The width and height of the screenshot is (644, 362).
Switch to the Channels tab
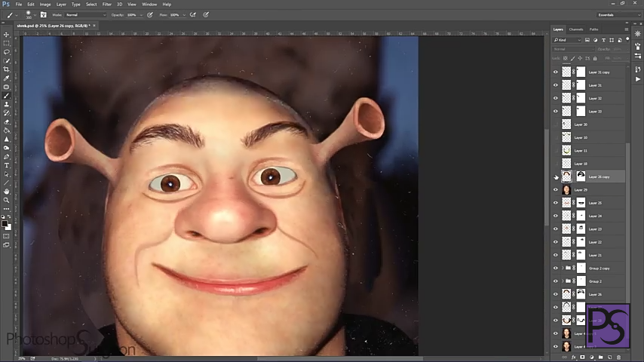click(x=576, y=29)
